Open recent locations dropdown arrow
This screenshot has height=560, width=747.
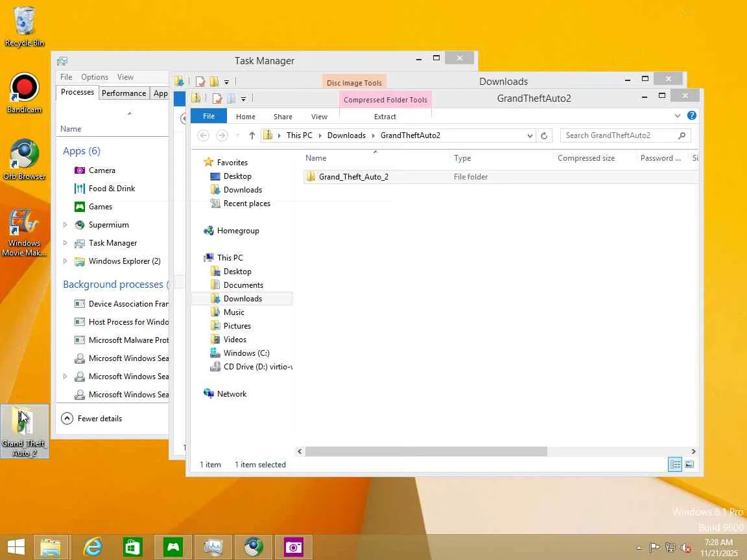(238, 135)
